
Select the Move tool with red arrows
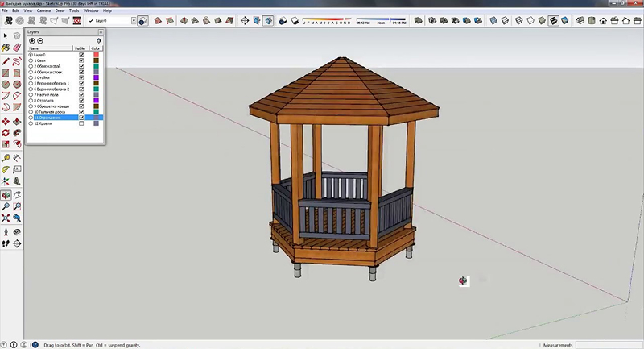[x=6, y=121]
